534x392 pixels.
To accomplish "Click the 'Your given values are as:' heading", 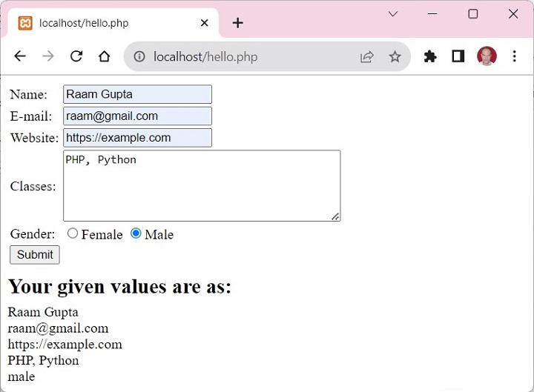I will [x=120, y=286].
